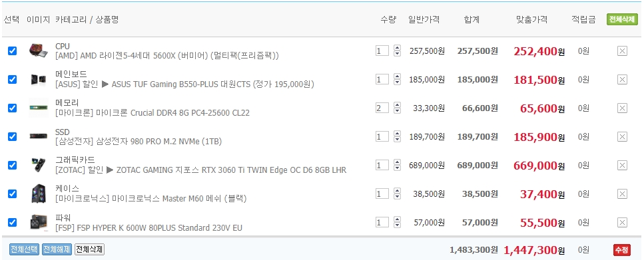Toggle the 케이스 item checkbox
Image resolution: width=644 pixels, height=260 pixels.
pos(13,194)
